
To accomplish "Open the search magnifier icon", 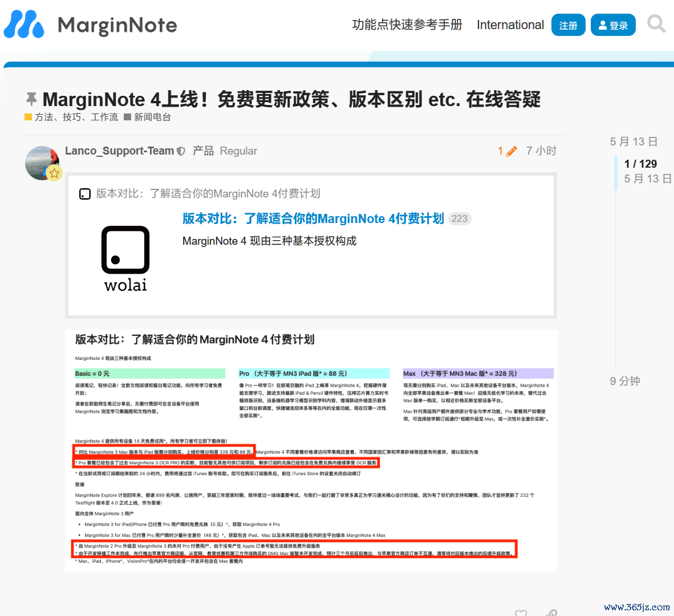I will tap(656, 24).
